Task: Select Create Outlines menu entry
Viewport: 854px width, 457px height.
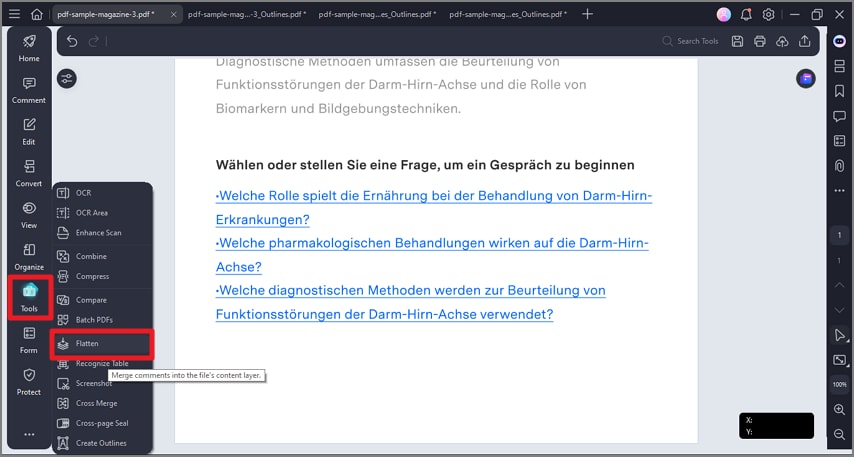Action: [102, 443]
